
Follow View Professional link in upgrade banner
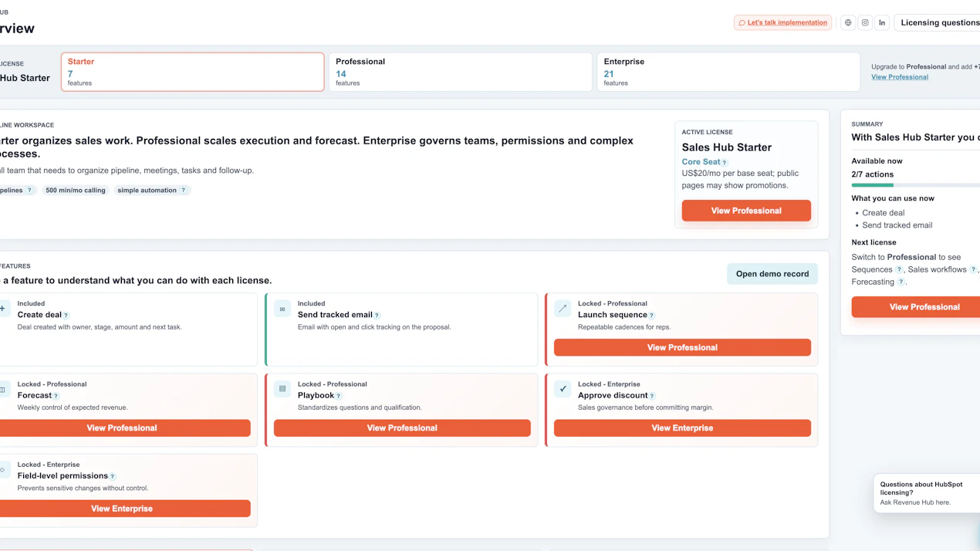point(900,77)
